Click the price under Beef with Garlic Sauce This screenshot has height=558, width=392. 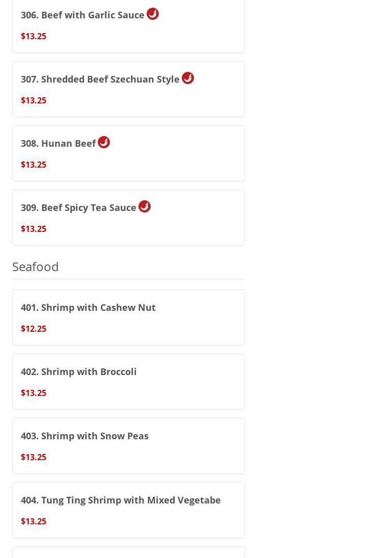coord(34,36)
